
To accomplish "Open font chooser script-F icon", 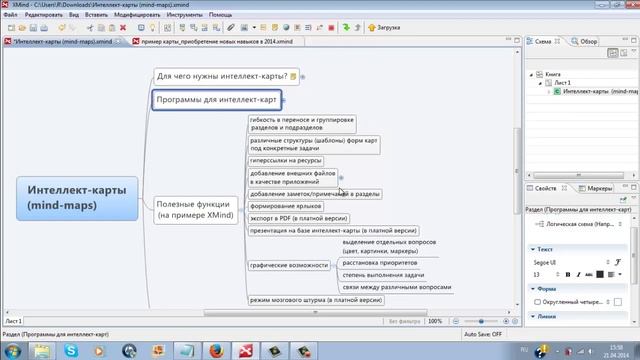I will tap(618, 262).
